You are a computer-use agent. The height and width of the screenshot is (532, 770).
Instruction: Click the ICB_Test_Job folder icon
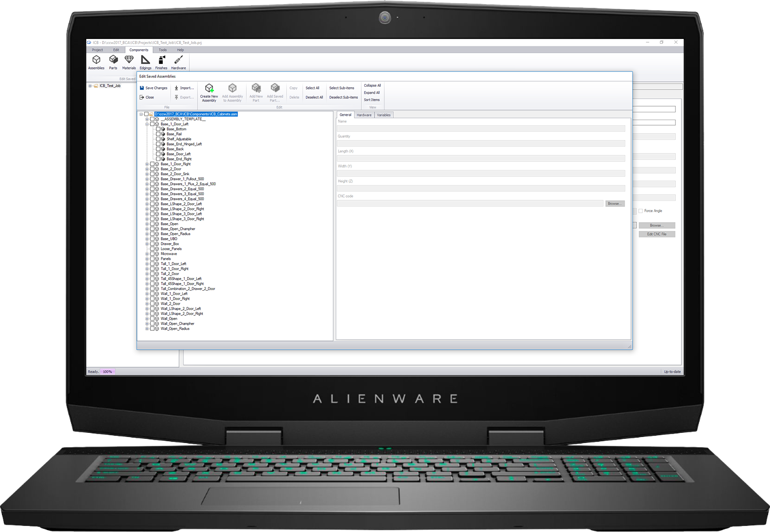click(96, 86)
